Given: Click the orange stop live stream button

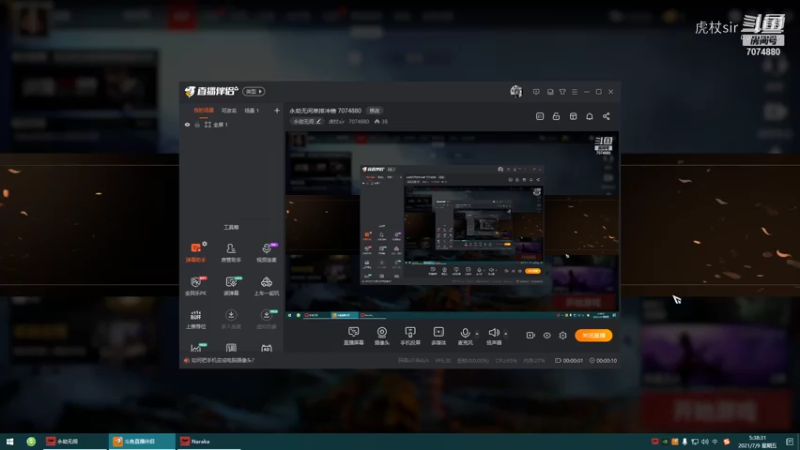Looking at the screenshot, I should (593, 335).
